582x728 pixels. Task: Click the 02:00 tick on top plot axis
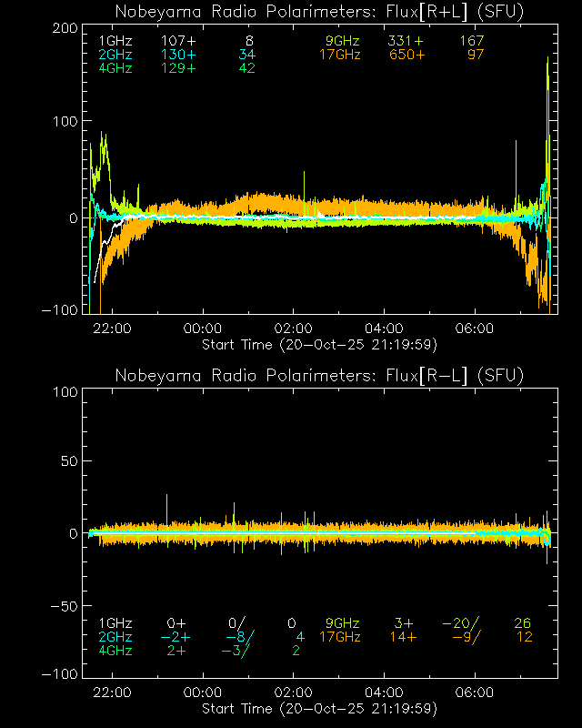tap(294, 329)
